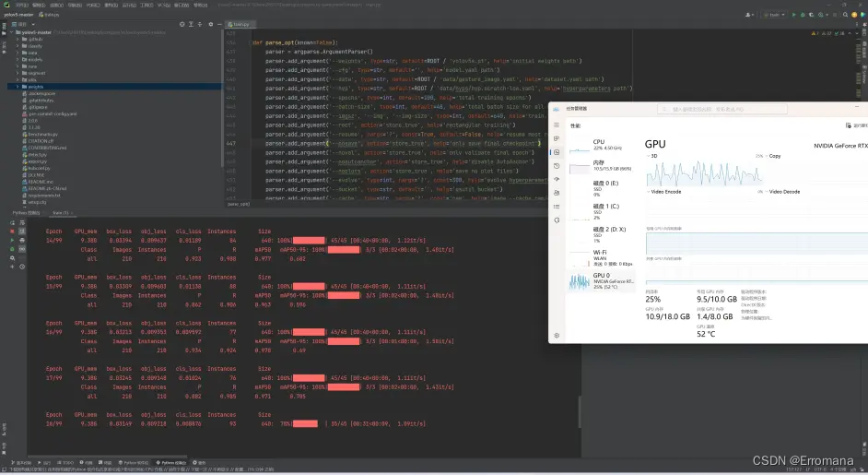Open Task Manager Services page icon
Viewport: 868px width, 475px height.
click(557, 220)
